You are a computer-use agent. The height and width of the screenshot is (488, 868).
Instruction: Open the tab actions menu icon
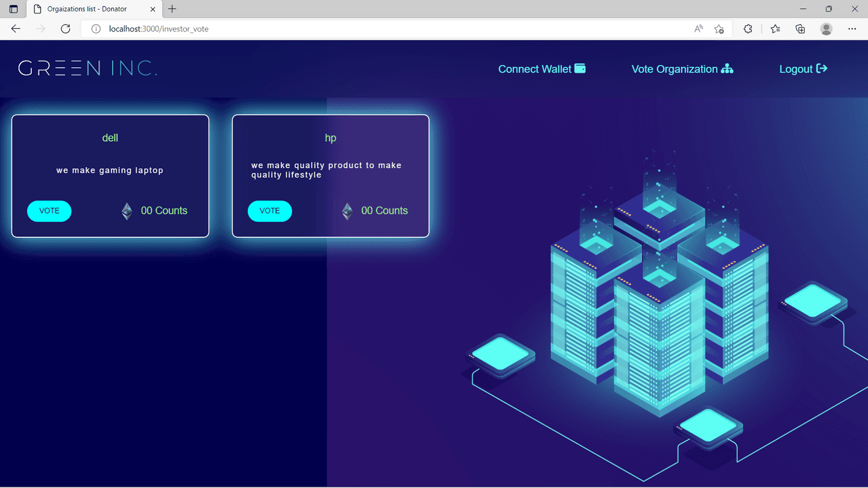(x=13, y=9)
